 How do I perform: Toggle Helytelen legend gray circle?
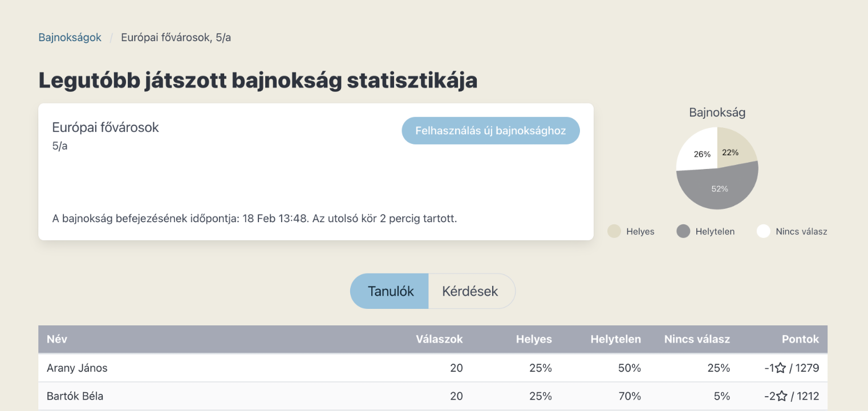683,231
